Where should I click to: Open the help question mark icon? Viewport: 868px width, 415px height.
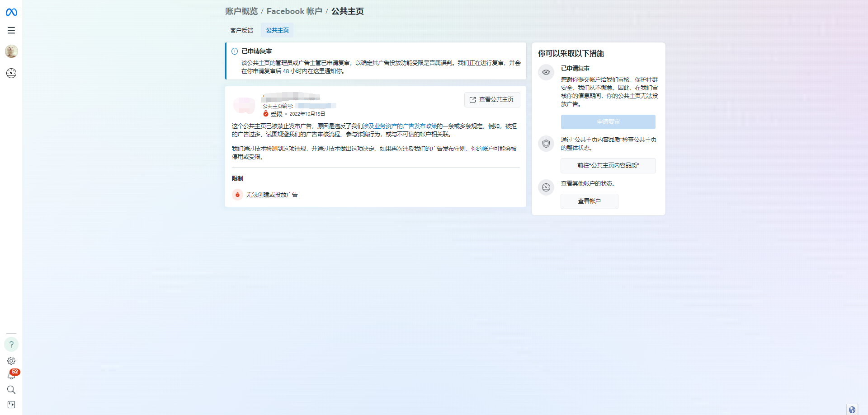(x=11, y=345)
